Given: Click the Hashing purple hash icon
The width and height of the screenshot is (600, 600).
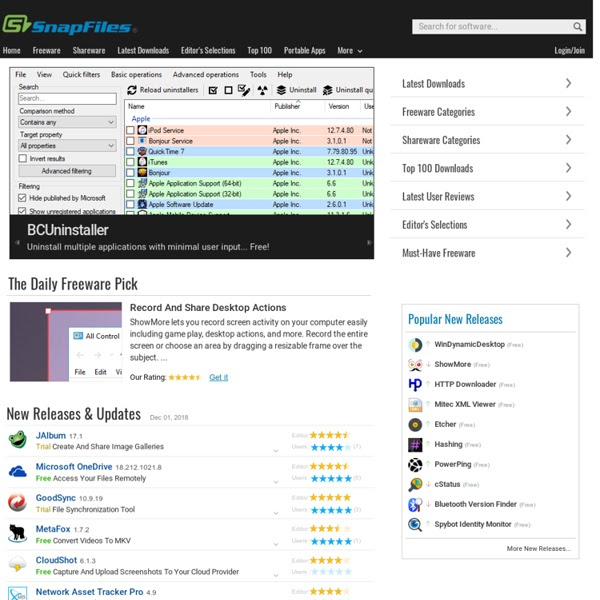Looking at the screenshot, I should [415, 445].
